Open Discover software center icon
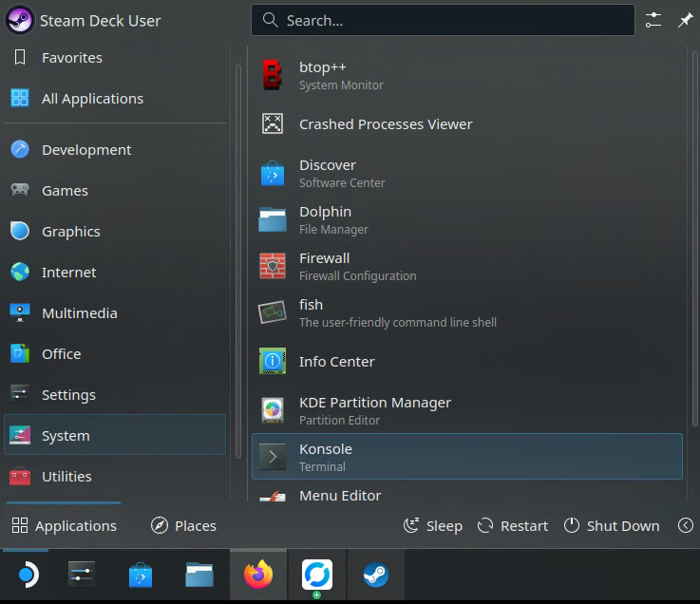 click(x=273, y=173)
